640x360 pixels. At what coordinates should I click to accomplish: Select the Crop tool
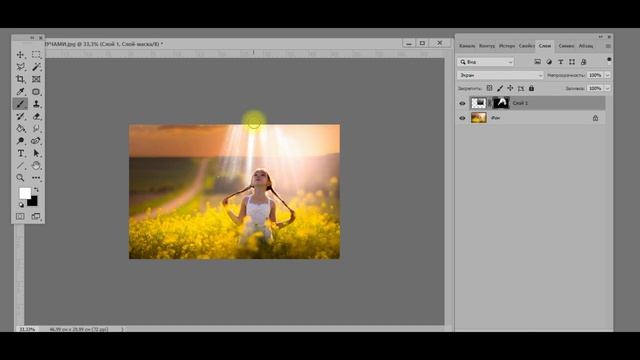20,79
